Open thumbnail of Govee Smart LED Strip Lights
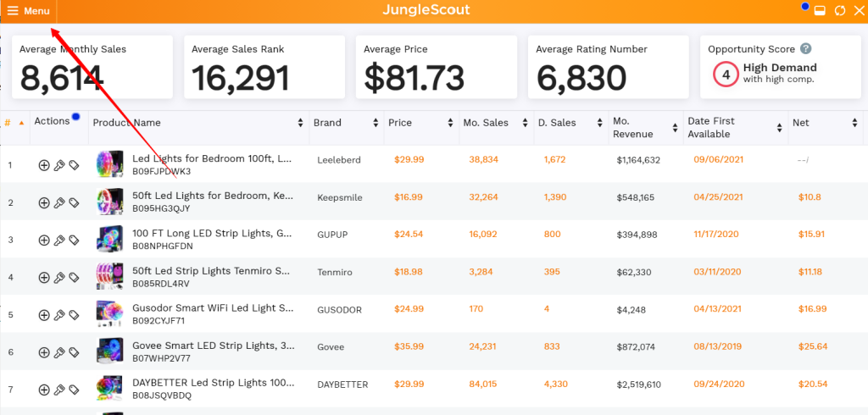This screenshot has height=415, width=868. [x=109, y=351]
